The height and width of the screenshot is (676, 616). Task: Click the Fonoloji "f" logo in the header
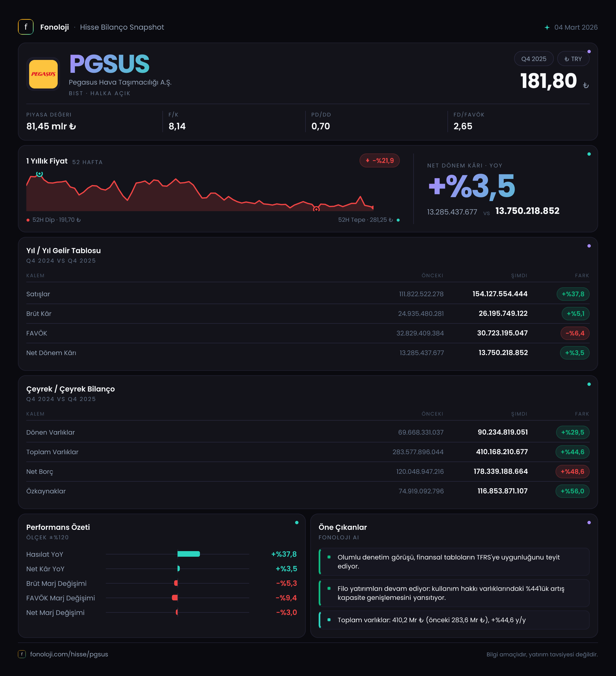tap(26, 27)
